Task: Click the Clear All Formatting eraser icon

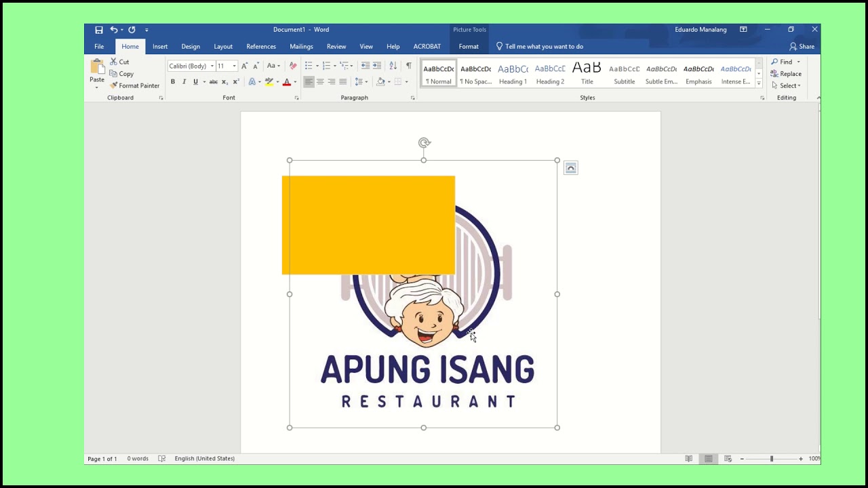Action: click(x=293, y=66)
